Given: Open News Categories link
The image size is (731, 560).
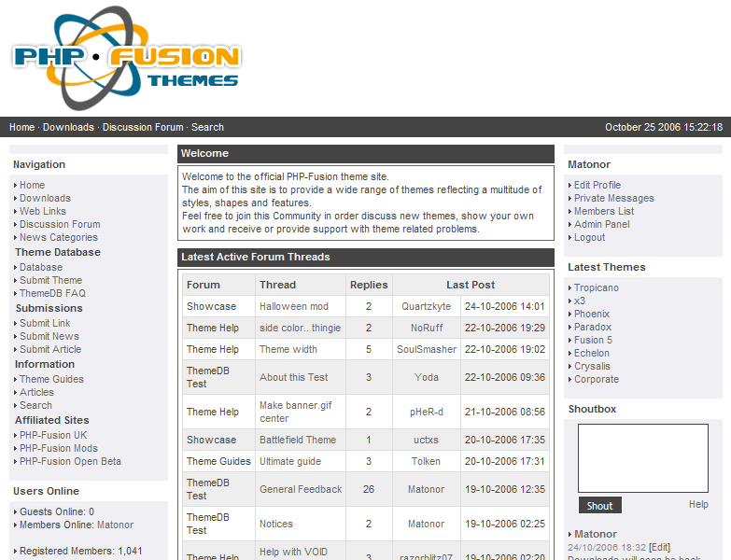Looking at the screenshot, I should tap(59, 237).
